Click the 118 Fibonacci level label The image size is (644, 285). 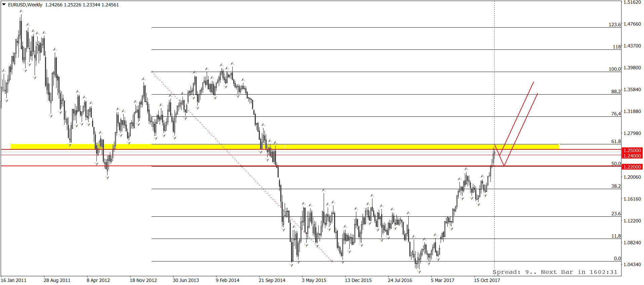click(x=617, y=47)
